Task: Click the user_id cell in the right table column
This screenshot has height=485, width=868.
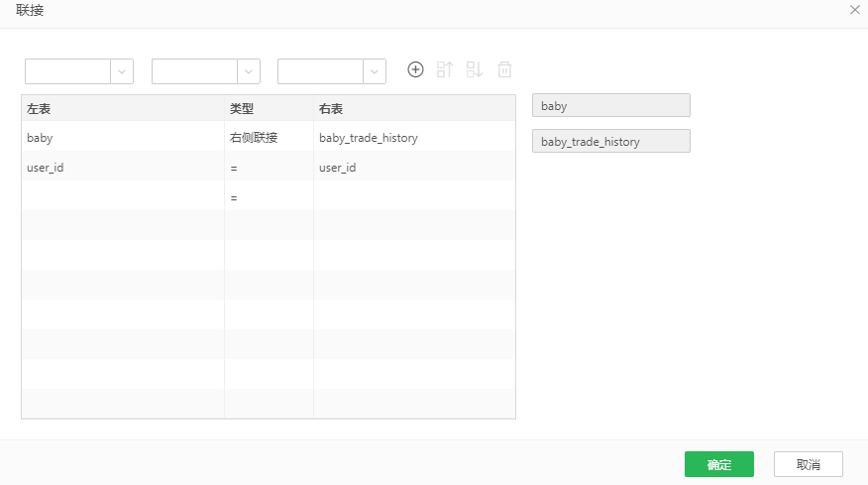Action: [338, 168]
